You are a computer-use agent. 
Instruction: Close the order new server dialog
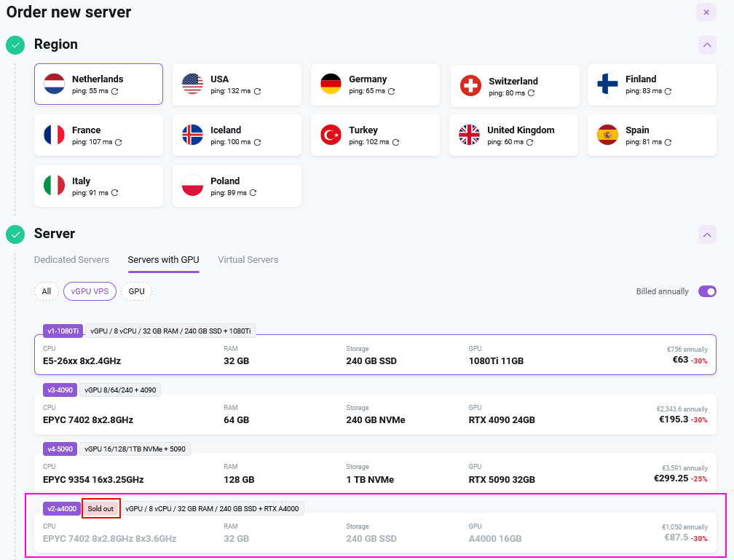pos(706,12)
